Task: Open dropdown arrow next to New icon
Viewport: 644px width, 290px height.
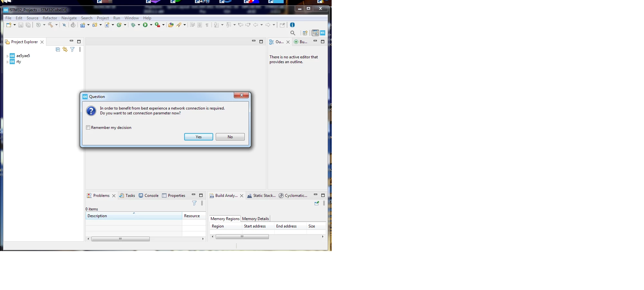Action: pos(14,25)
